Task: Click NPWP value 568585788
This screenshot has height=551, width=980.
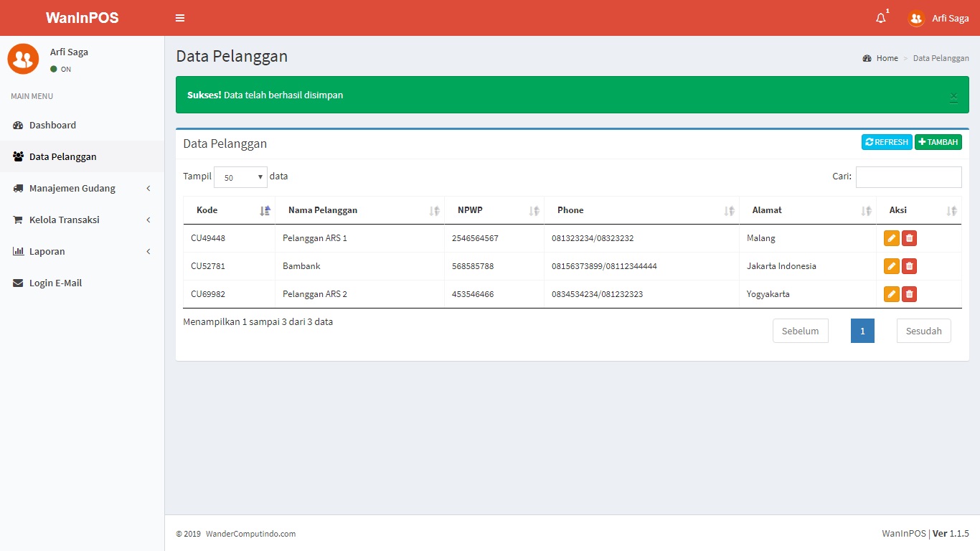Action: tap(473, 266)
